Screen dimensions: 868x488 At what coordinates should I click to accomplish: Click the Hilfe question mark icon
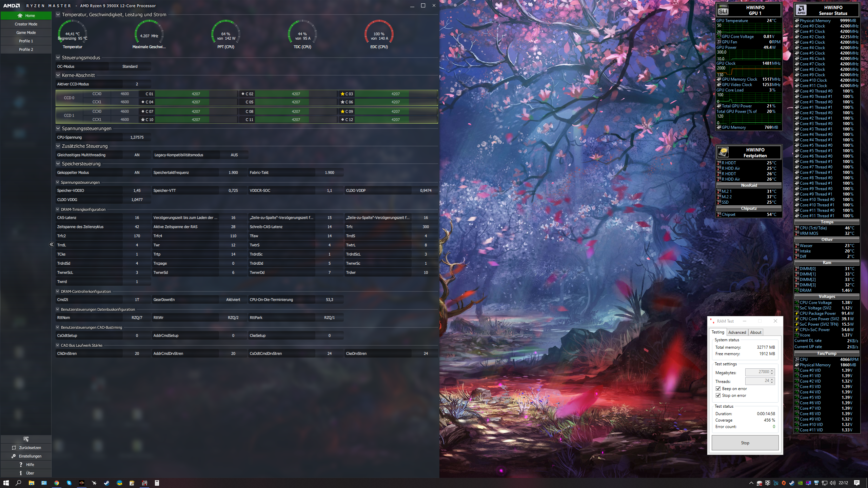click(x=21, y=465)
